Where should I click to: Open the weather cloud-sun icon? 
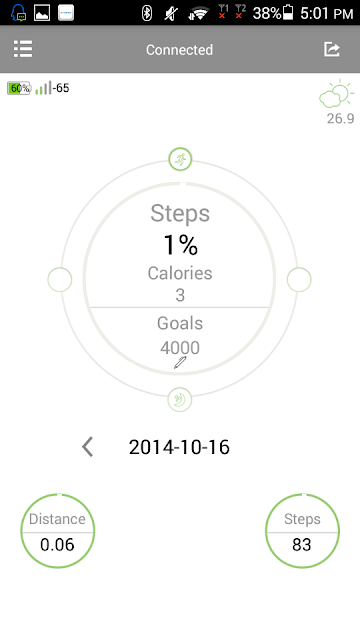[x=337, y=94]
